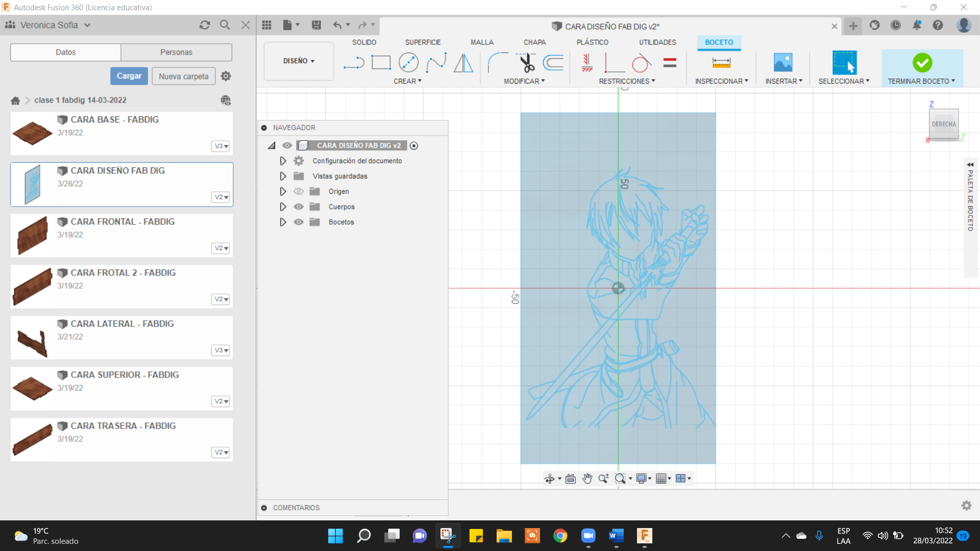Select the Rectangle sketch tool

(381, 63)
